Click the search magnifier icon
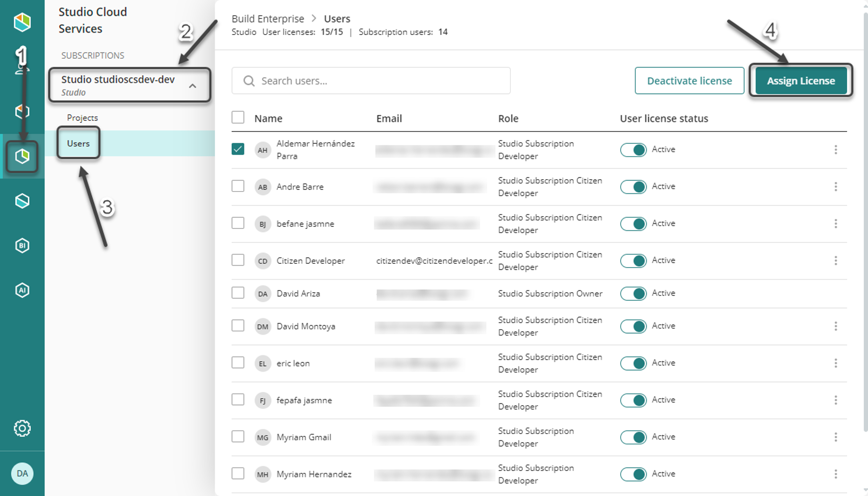The width and height of the screenshot is (868, 496). (x=249, y=81)
